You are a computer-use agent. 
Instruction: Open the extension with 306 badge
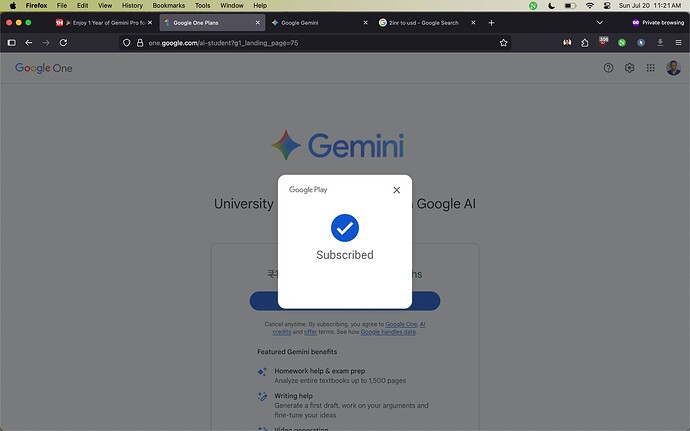point(603,42)
